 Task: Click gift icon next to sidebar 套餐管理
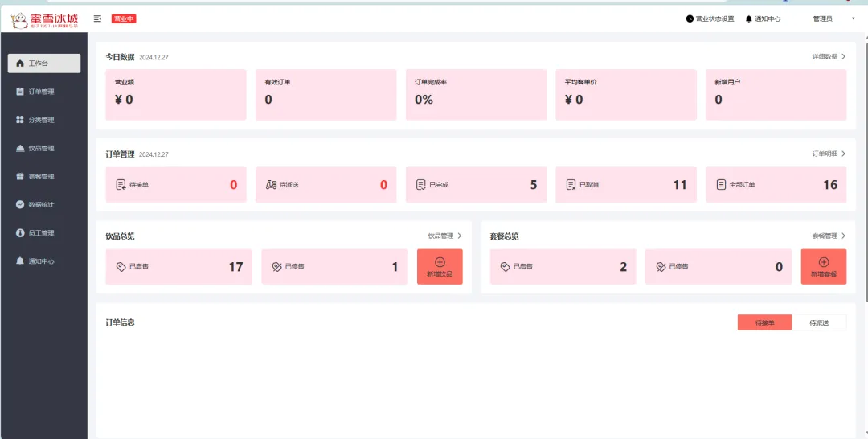(x=20, y=177)
